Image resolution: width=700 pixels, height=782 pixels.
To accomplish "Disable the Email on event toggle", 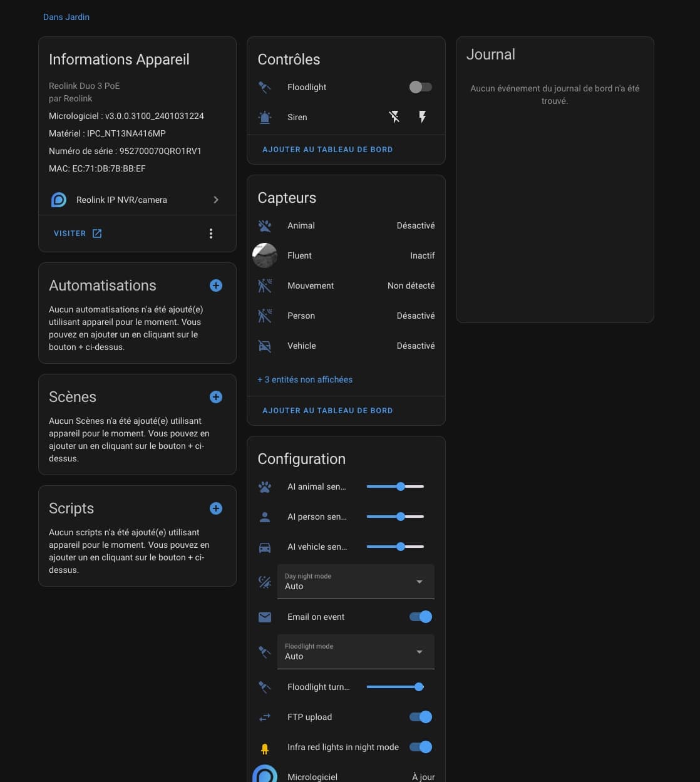I will click(x=421, y=617).
